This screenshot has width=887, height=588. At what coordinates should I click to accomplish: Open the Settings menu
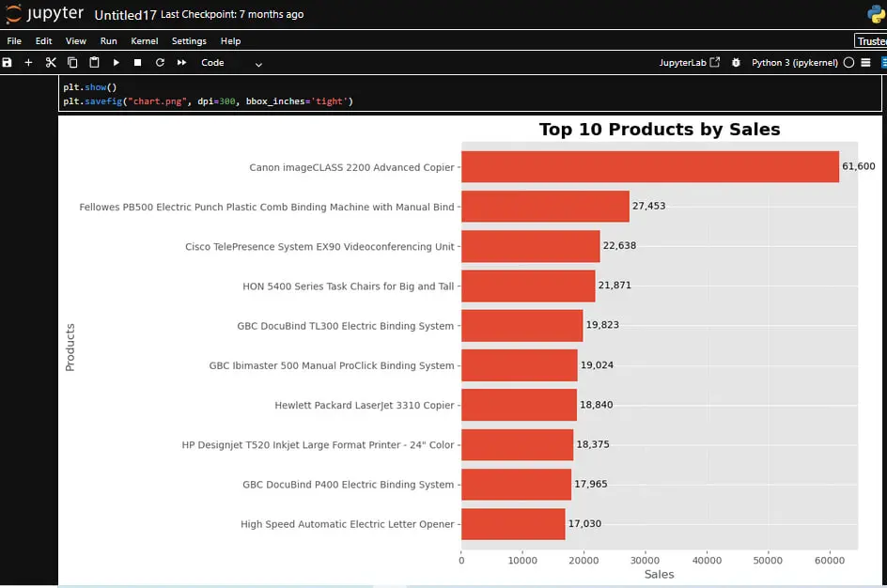(x=189, y=40)
